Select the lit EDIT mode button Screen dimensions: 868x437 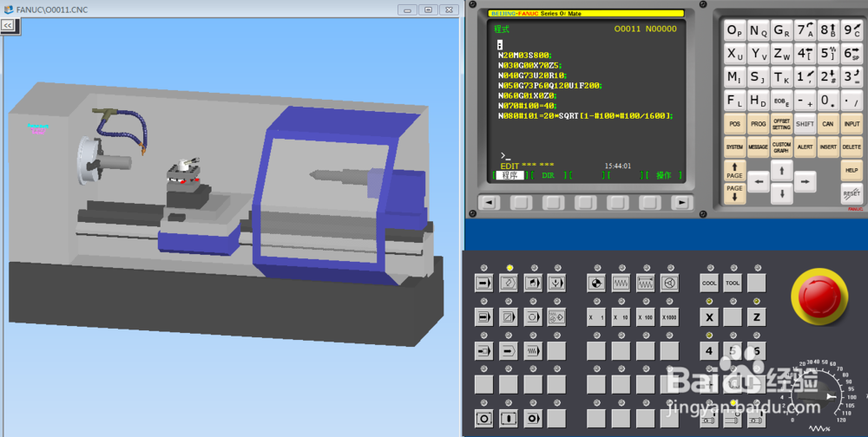pyautogui.click(x=508, y=284)
